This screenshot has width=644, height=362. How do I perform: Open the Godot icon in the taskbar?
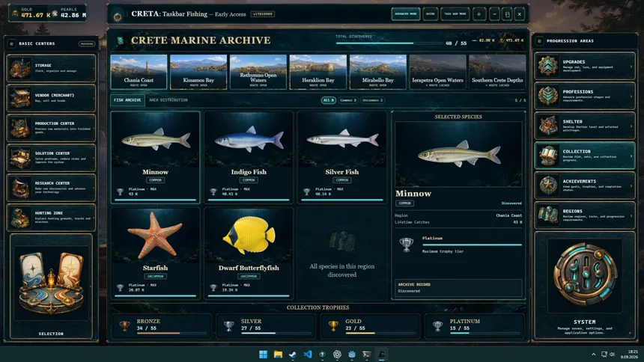[x=352, y=355]
